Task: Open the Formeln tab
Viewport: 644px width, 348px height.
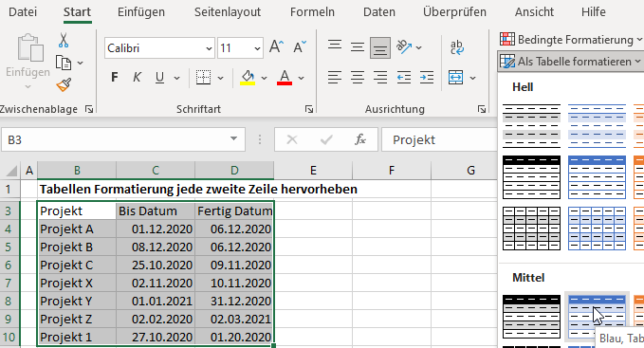Action: 312,12
